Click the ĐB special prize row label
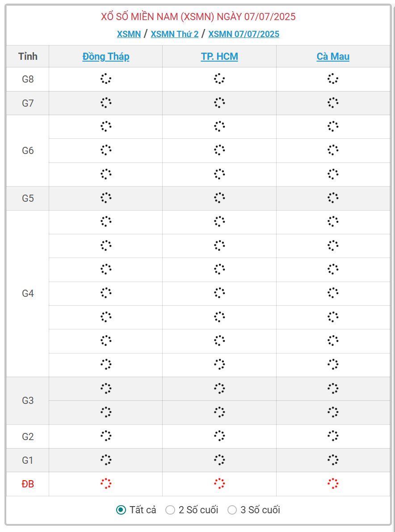395x532 pixels. [x=28, y=483]
